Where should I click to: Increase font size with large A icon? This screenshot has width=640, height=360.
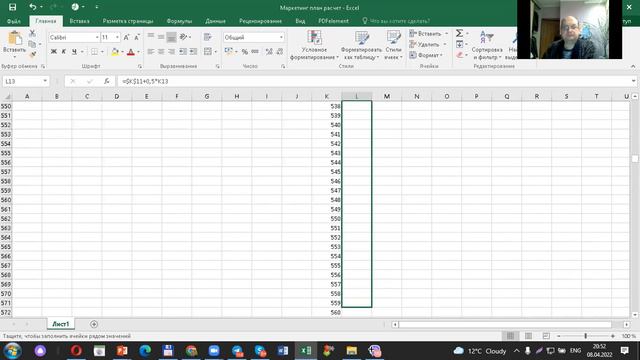(x=126, y=37)
